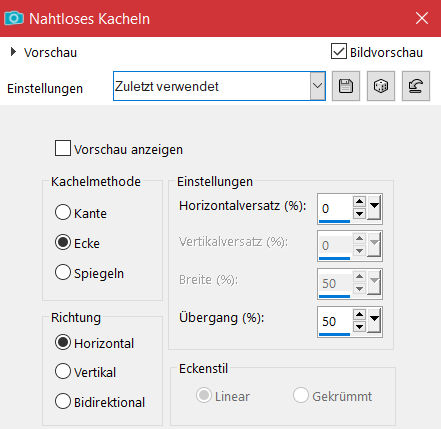Image resolution: width=441 pixels, height=429 pixels.
Task: Open the Horizontalversatz slider dropdown arrow
Action: pos(374,207)
